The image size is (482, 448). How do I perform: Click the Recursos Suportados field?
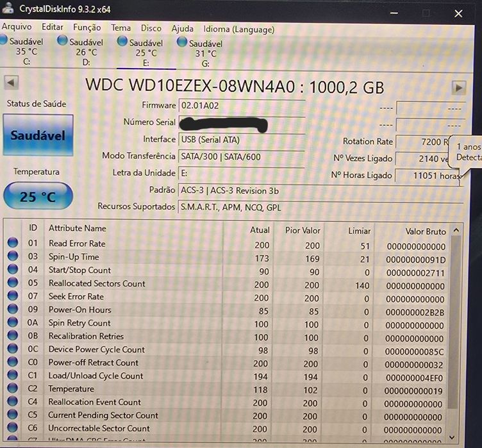tap(320, 208)
